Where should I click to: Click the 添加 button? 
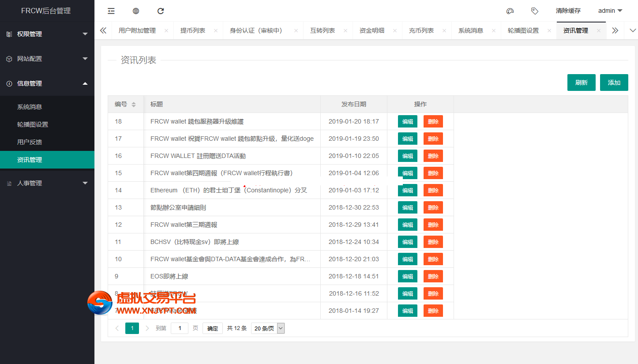614,83
